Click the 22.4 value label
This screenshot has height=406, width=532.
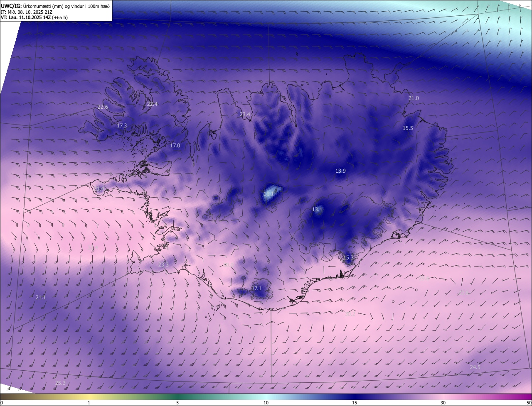152,104
